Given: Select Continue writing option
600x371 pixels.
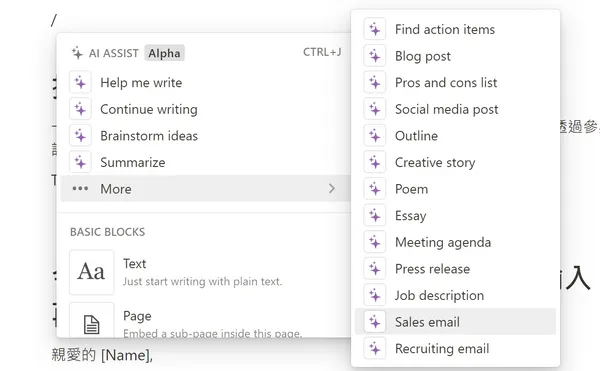Looking at the screenshot, I should pyautogui.click(x=205, y=109).
